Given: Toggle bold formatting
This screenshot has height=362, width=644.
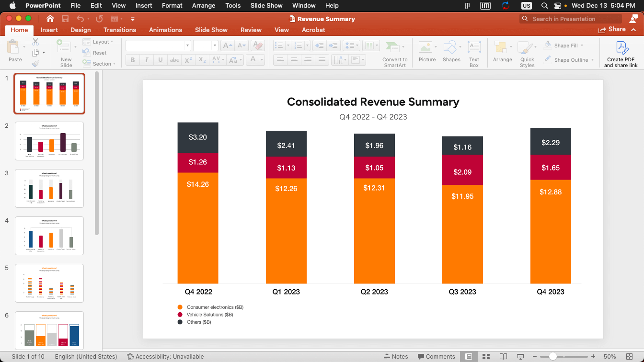Looking at the screenshot, I should (x=133, y=60).
